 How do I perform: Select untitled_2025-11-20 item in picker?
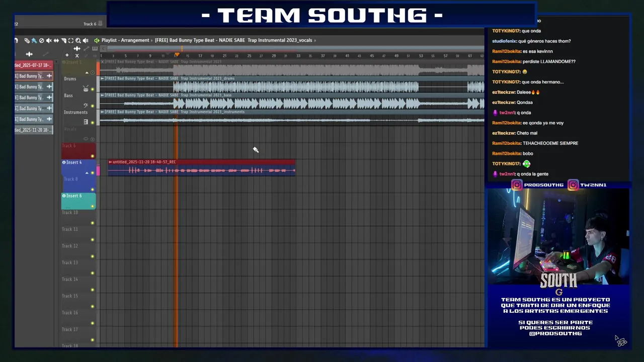(34, 130)
